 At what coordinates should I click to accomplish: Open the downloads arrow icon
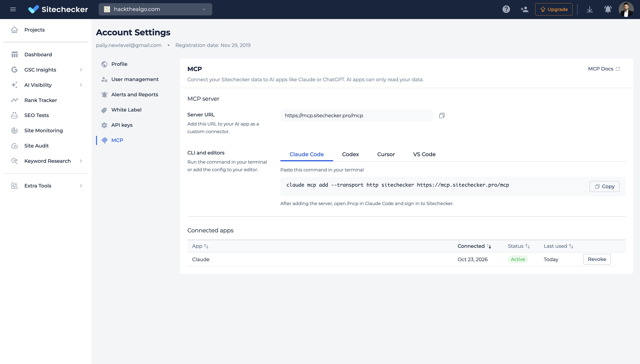point(590,9)
